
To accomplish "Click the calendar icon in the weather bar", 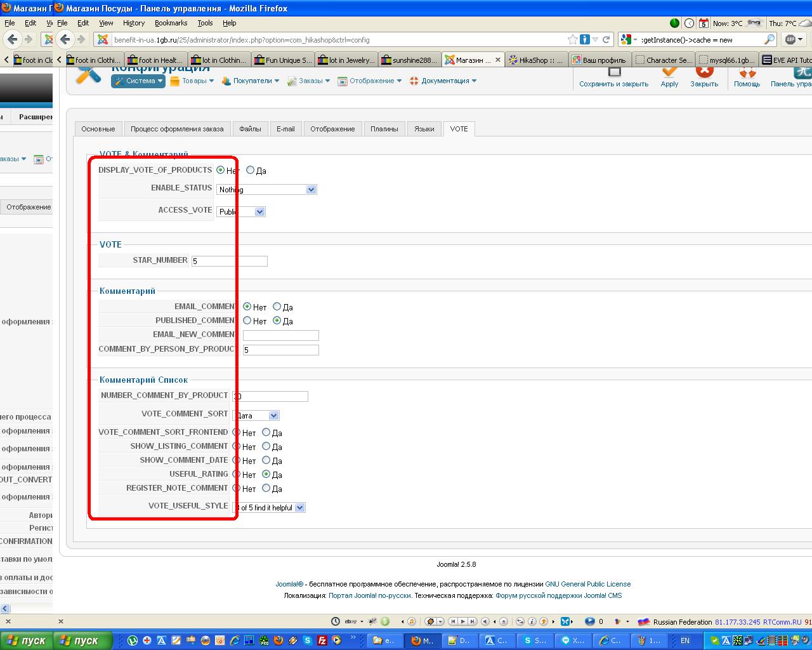I will point(704,23).
